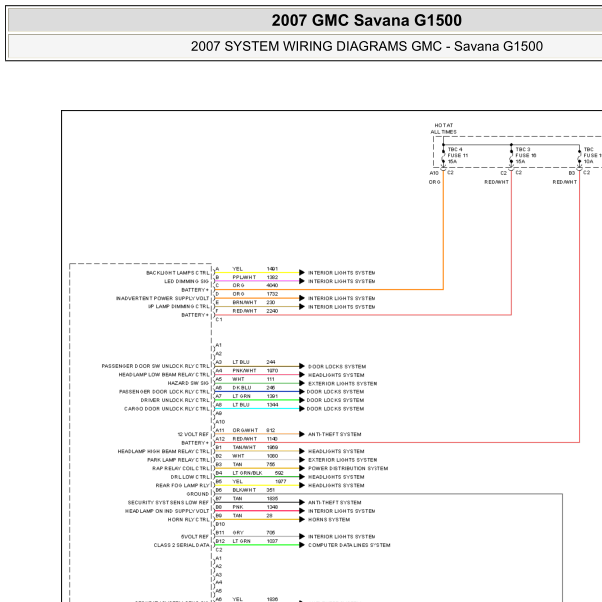The image size is (602, 602).
Task: Click 'DRL LOW CTRL' label
Action: tap(190, 477)
